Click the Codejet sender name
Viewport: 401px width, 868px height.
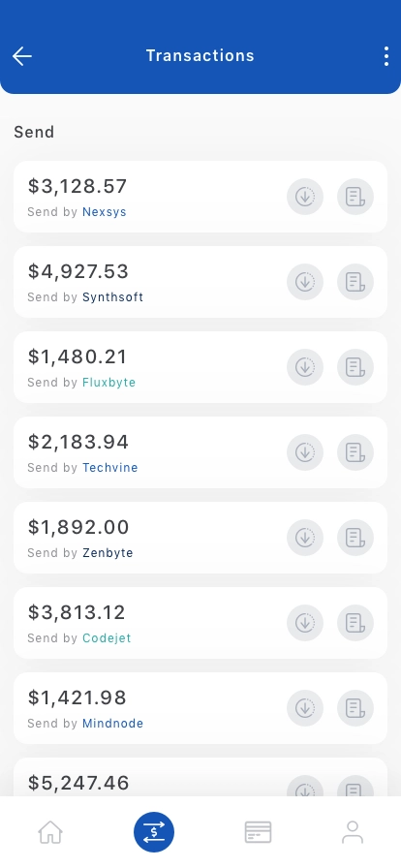[107, 638]
